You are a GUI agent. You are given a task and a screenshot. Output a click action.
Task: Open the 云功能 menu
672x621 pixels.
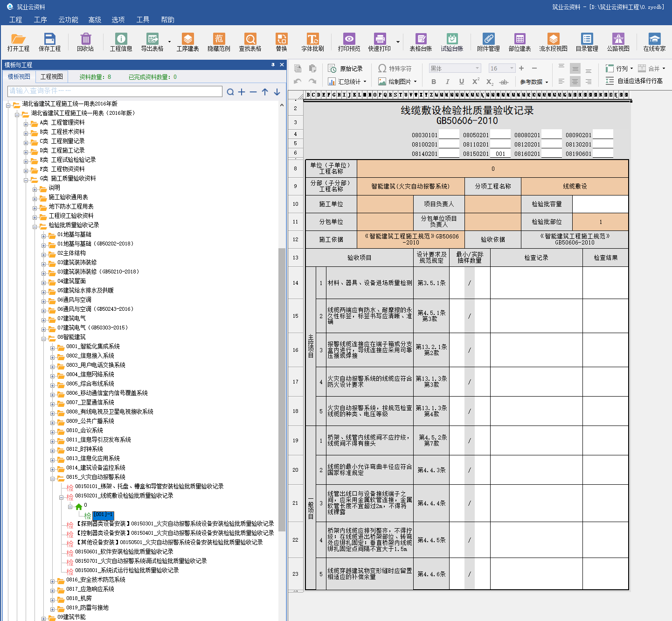coord(68,20)
